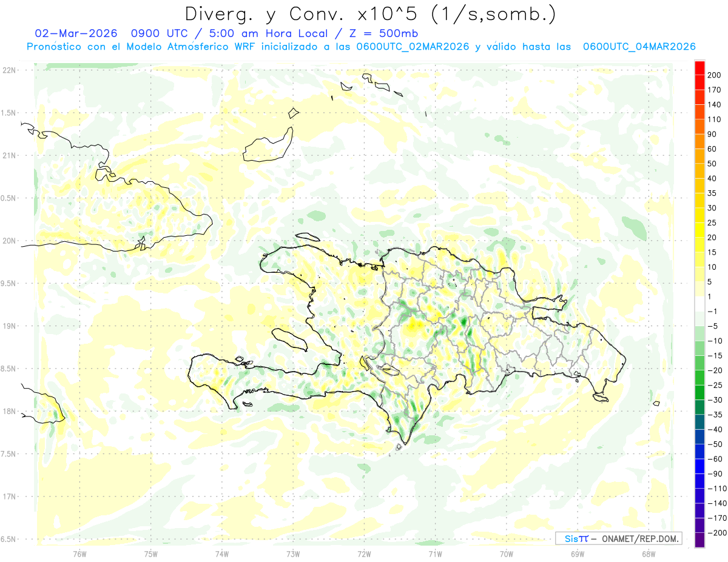The height and width of the screenshot is (562, 728).
Task: Click the "69W" longitude axis label
Action: [x=578, y=554]
